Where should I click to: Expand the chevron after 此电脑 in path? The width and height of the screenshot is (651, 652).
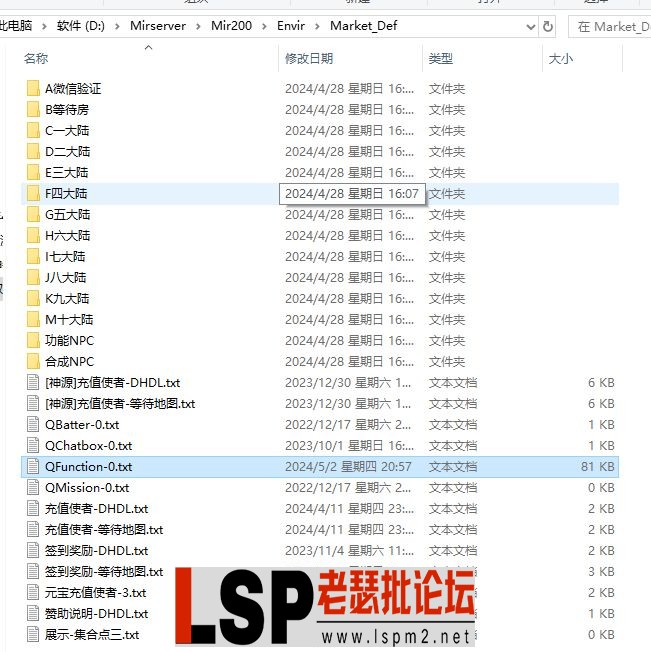[44, 26]
